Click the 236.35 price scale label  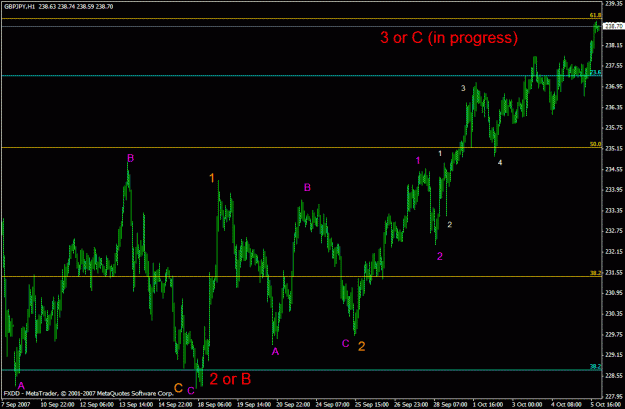click(614, 107)
